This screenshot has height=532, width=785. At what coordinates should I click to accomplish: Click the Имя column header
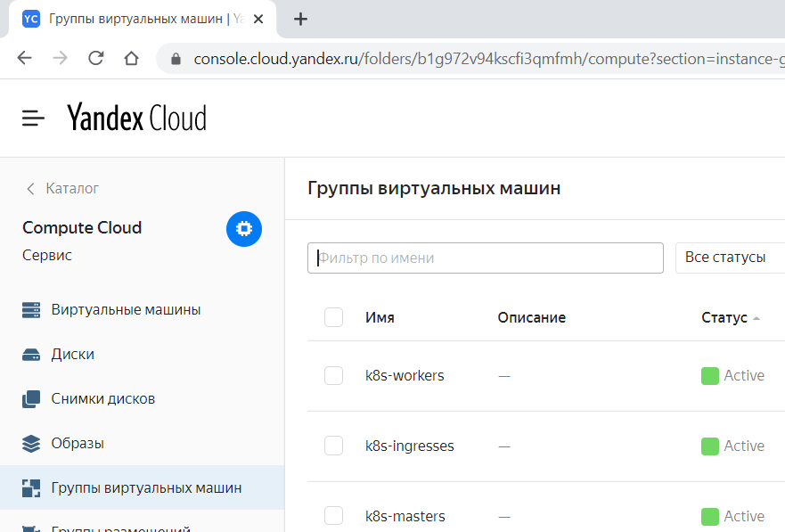(x=380, y=317)
